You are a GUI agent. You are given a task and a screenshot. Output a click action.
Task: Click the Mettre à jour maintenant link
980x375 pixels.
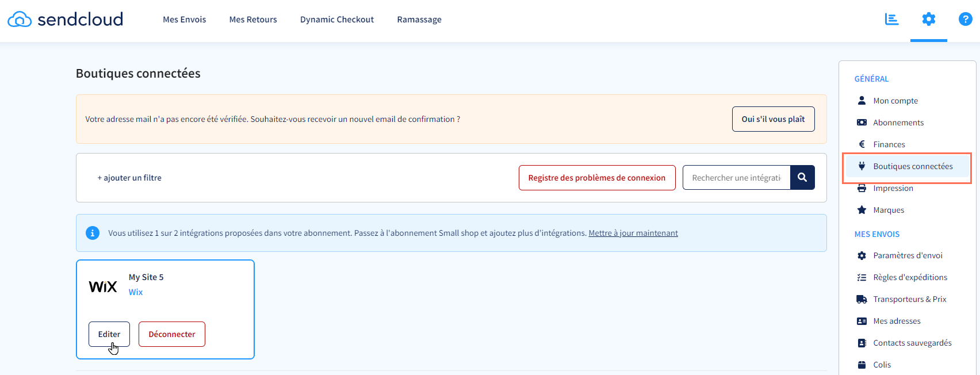pos(633,233)
